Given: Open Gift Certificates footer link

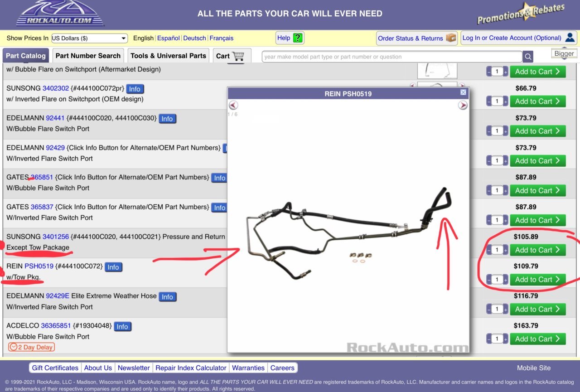Looking at the screenshot, I should [55, 368].
